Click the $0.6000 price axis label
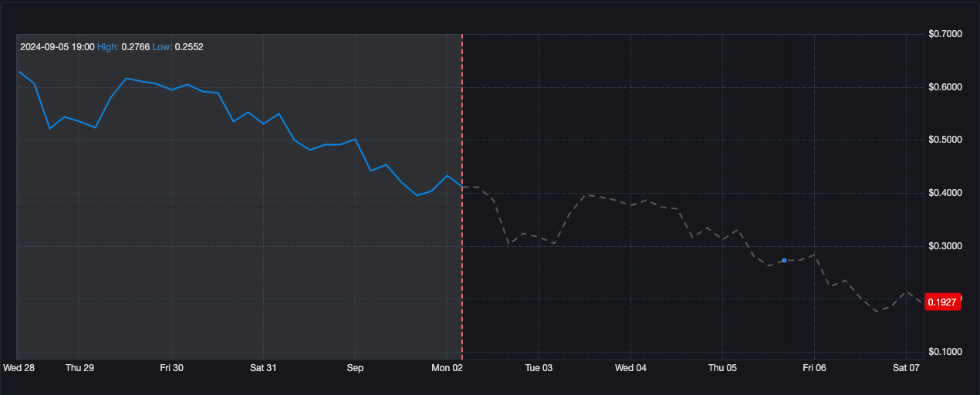Viewport: 980px width, 395px height. (945, 87)
